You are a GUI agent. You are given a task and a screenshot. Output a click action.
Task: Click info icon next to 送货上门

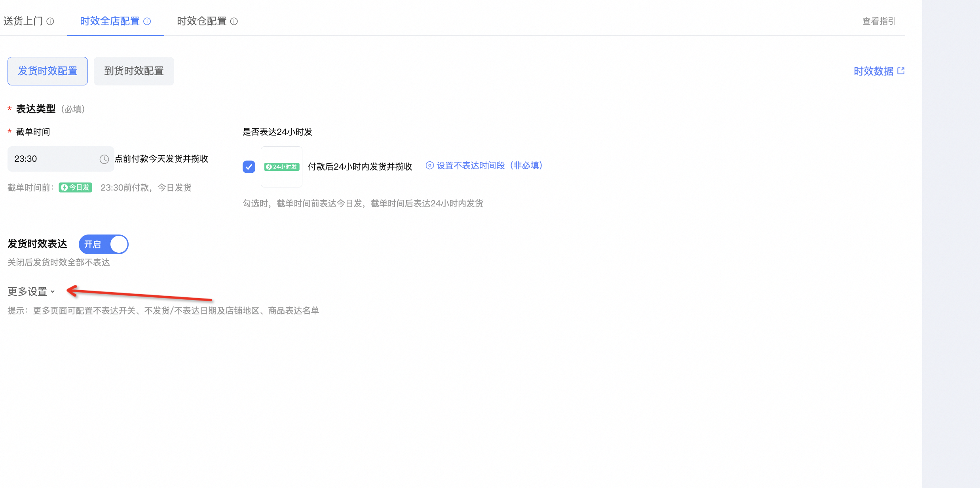point(50,21)
